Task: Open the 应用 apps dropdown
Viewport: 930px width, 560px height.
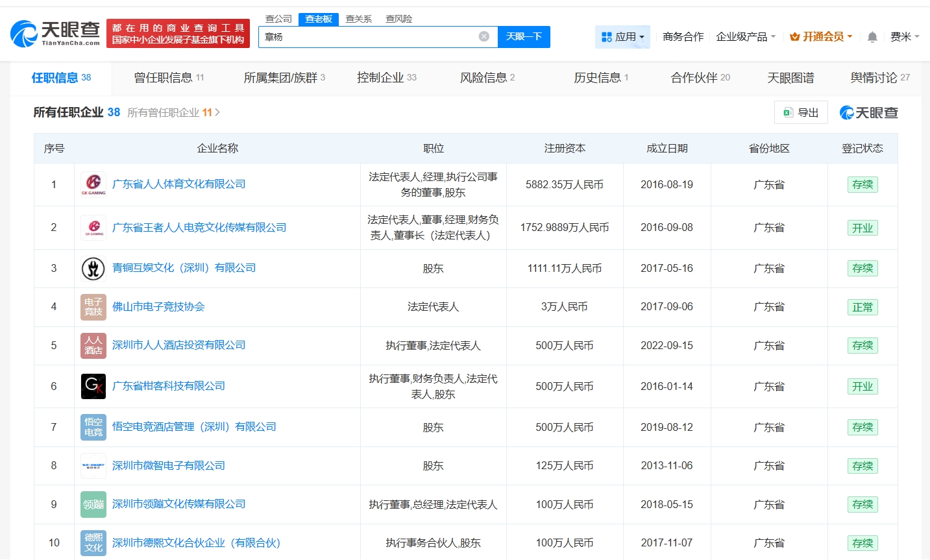Action: click(623, 37)
